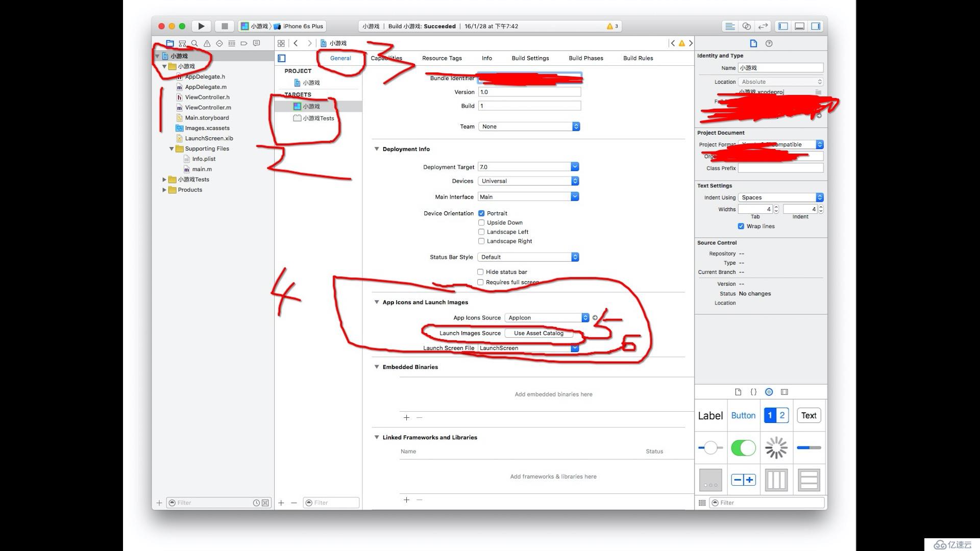Click the Version input field
Viewport: 980px width, 551px height.
529,92
